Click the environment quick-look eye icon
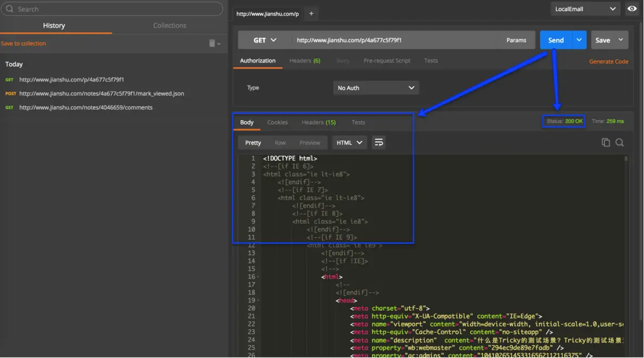 click(632, 9)
